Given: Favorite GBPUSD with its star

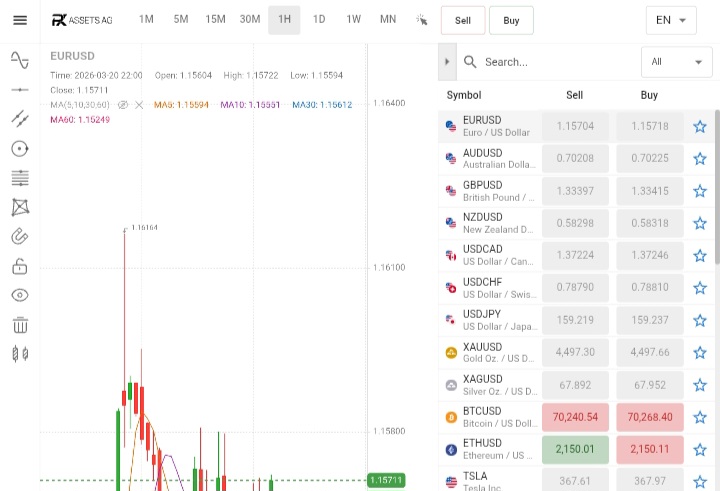Looking at the screenshot, I should [700, 191].
